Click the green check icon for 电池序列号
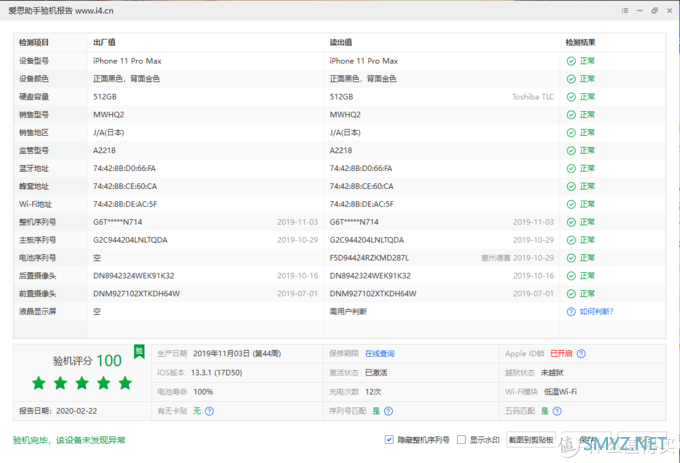This screenshot has height=463, width=680. (571, 258)
